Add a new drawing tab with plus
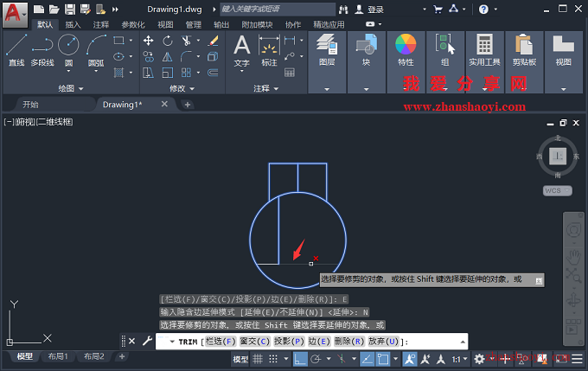The image size is (588, 371). pos(188,105)
